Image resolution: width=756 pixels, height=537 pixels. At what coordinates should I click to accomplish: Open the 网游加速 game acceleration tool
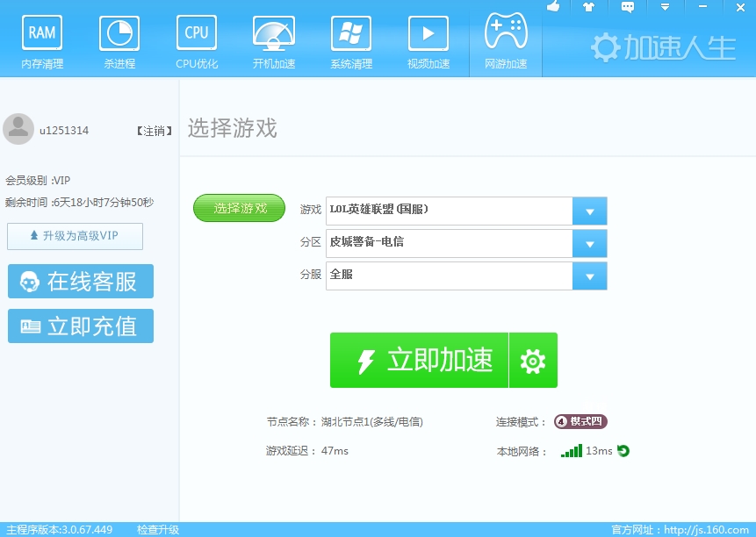(505, 39)
